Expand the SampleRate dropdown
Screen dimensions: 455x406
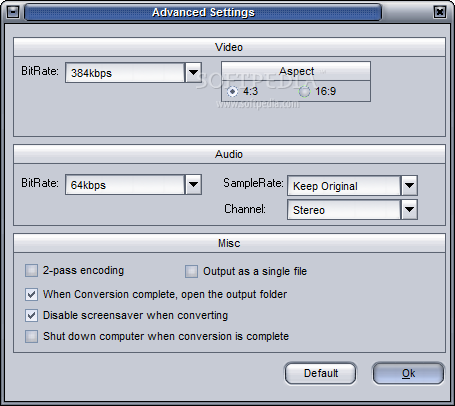409,185
